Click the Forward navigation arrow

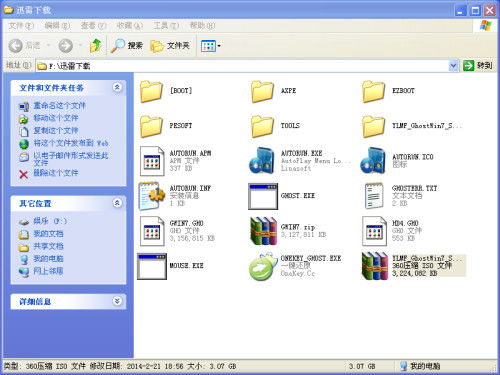click(x=66, y=46)
